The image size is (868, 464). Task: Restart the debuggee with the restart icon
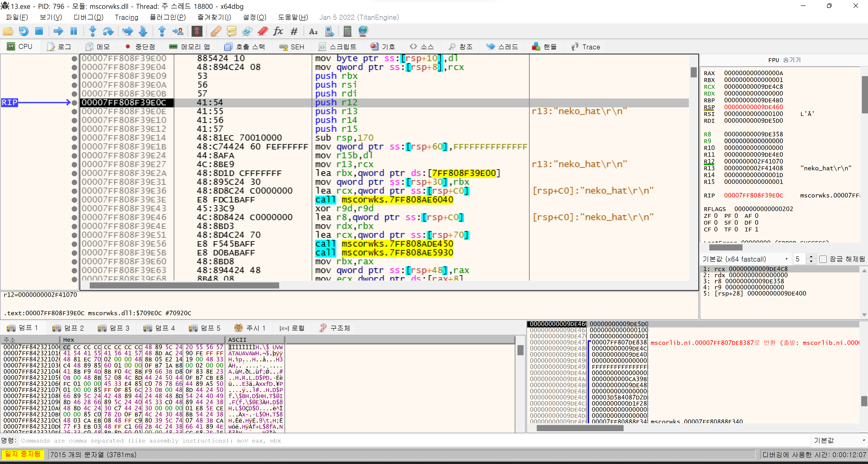coord(24,31)
